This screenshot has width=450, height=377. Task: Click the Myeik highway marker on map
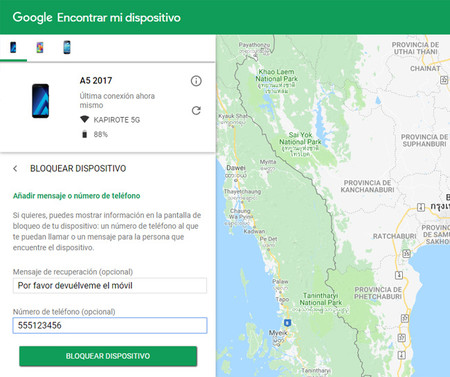pos(287,323)
